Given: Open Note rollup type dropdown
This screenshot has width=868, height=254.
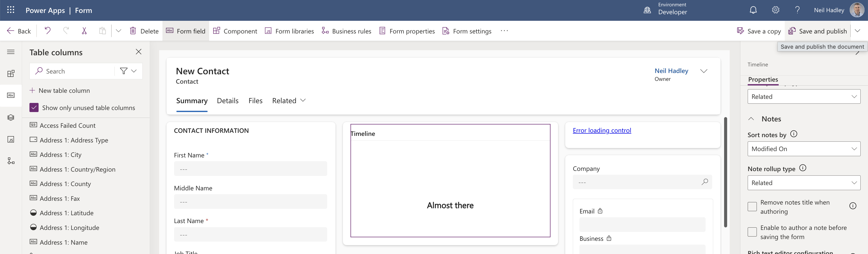Looking at the screenshot, I should (x=804, y=183).
